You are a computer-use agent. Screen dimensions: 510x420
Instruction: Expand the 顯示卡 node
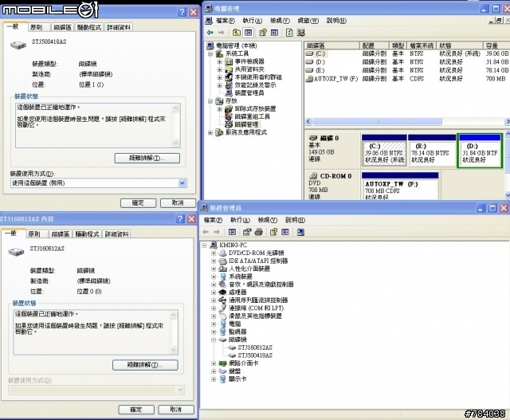[x=214, y=379]
